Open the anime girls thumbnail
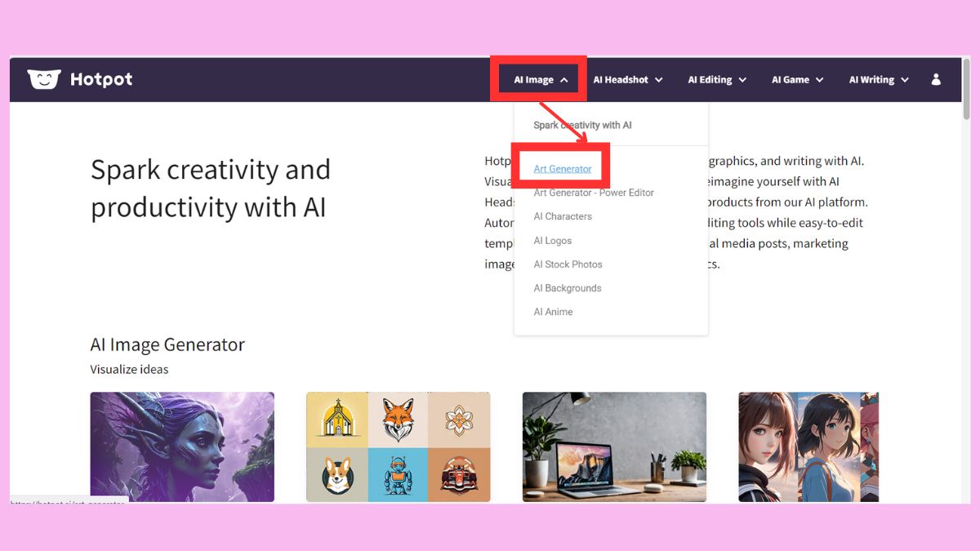Viewport: 980px width, 551px height. click(x=808, y=447)
